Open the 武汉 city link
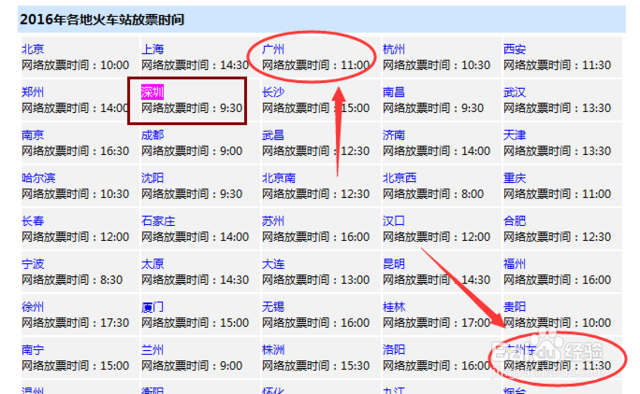This screenshot has height=394, width=640. pos(514,92)
